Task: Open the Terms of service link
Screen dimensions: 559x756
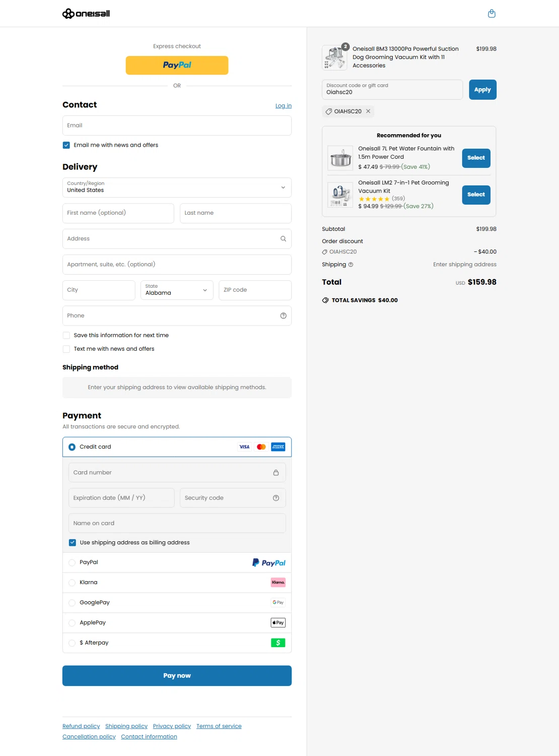Action: coord(219,726)
